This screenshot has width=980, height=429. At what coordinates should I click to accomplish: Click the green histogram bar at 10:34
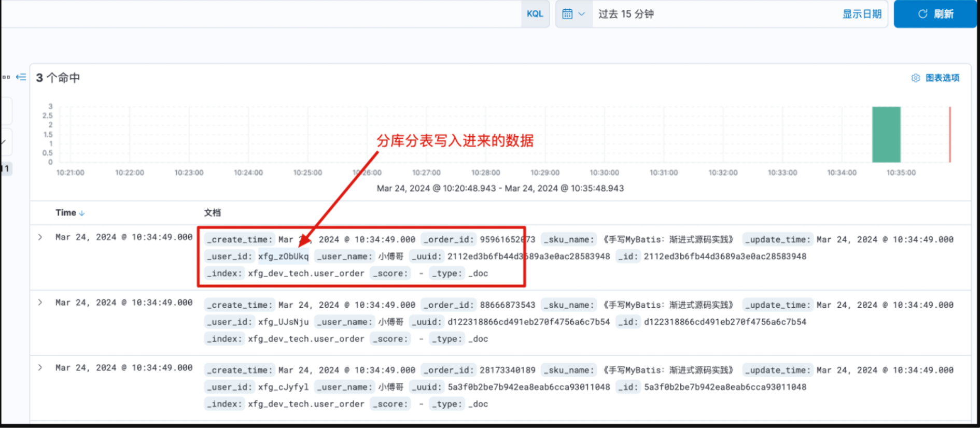886,135
